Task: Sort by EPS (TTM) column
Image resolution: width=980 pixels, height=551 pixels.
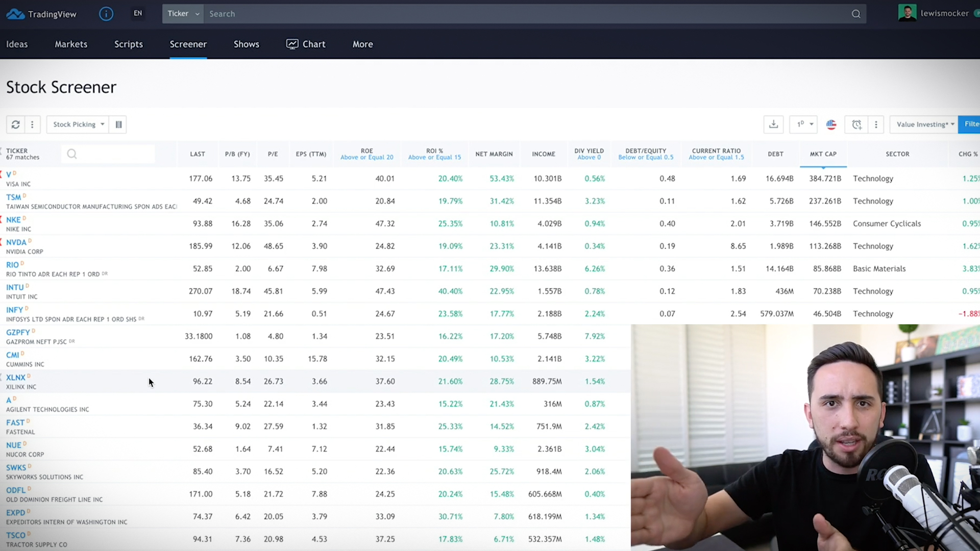Action: click(311, 154)
